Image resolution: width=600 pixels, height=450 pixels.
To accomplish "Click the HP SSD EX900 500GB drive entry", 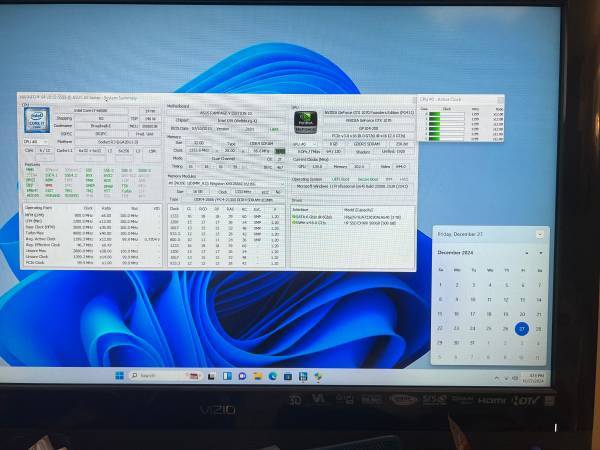I will pos(369,223).
